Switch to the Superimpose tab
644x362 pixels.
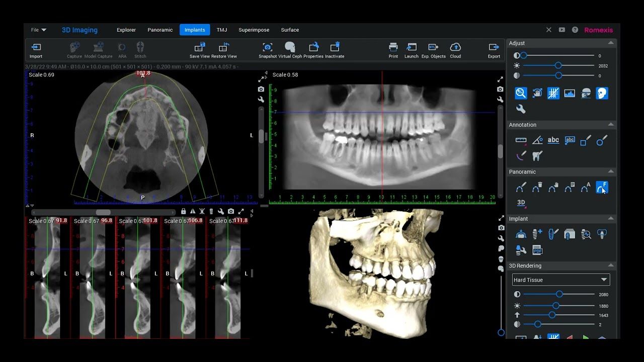click(x=254, y=30)
